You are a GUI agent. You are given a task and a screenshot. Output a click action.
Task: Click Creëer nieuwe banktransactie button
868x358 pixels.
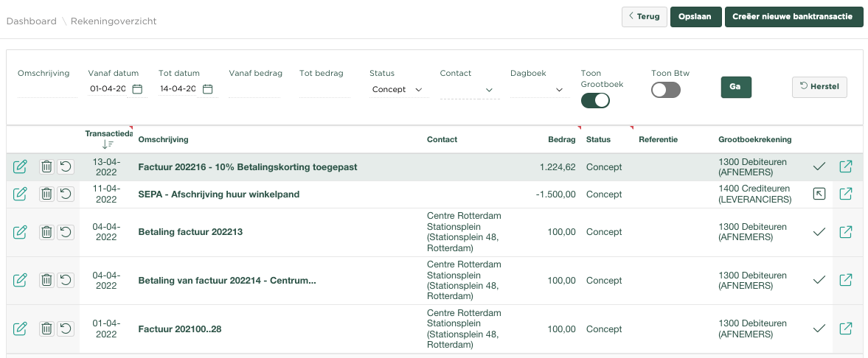click(794, 16)
